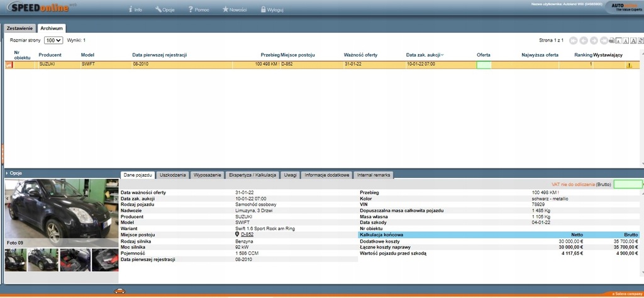The image size is (644, 298).
Task: Open the Info page in header
Action: click(x=135, y=10)
